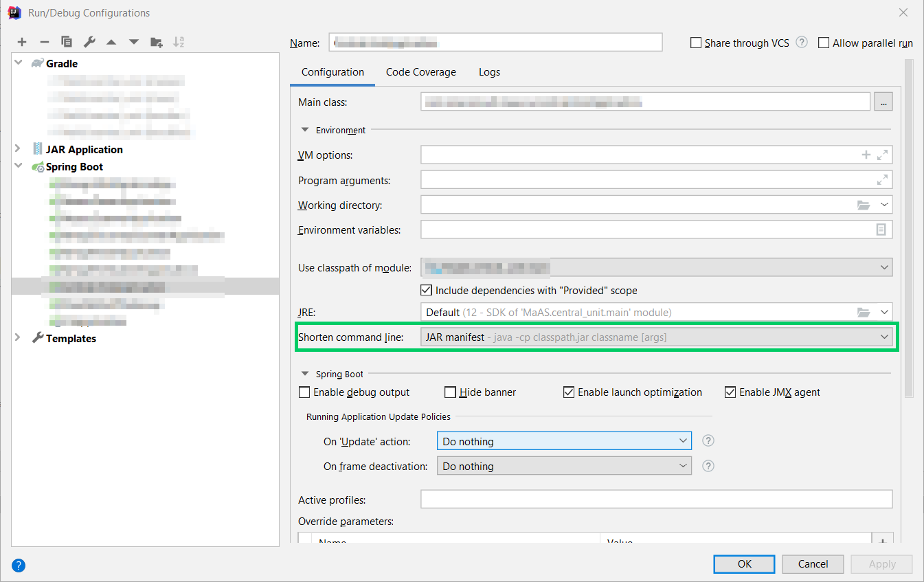The height and width of the screenshot is (582, 924).
Task: Browse for a Main class using the ellipsis
Action: click(883, 101)
